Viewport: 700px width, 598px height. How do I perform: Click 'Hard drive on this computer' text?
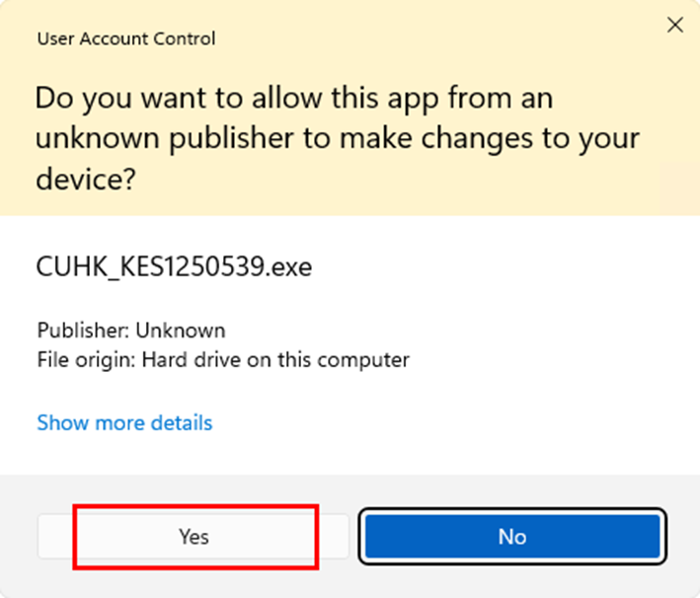pos(275,360)
